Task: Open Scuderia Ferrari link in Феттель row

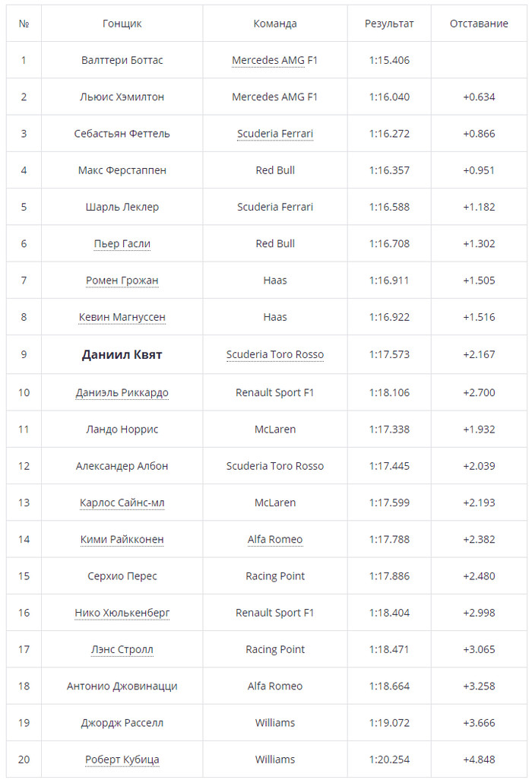Action: click(x=274, y=134)
